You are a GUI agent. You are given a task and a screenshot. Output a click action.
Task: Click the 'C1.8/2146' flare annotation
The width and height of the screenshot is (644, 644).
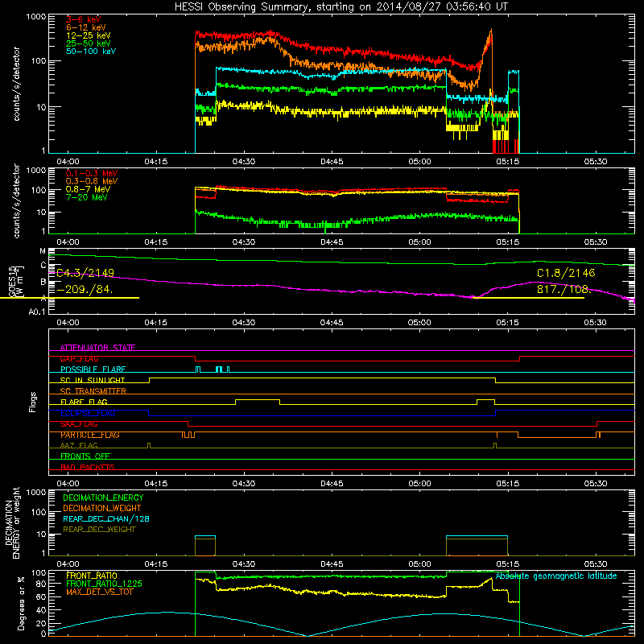[x=566, y=273]
